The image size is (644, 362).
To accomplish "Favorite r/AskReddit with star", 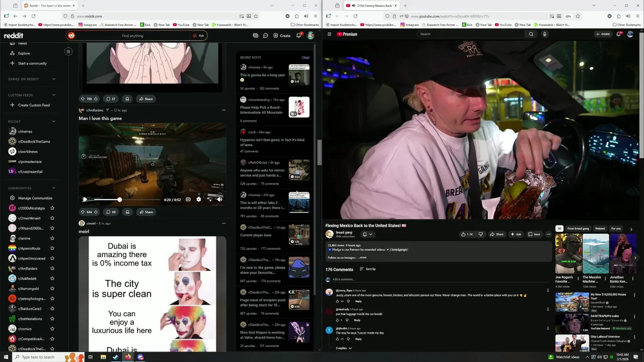I will pyautogui.click(x=52, y=279).
